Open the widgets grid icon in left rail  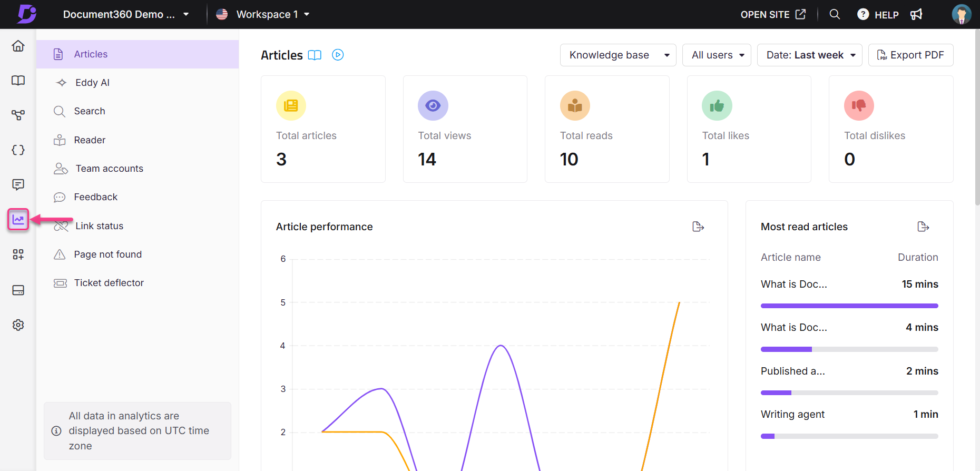point(18,254)
